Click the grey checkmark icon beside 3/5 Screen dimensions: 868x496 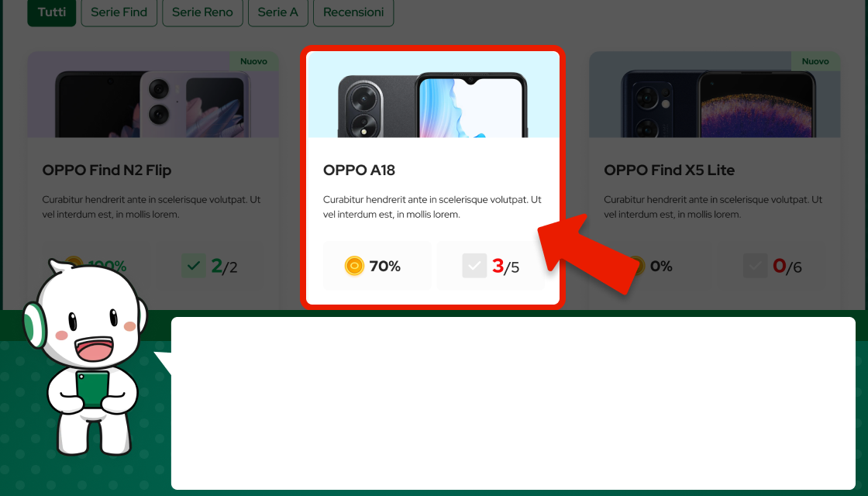(x=474, y=266)
